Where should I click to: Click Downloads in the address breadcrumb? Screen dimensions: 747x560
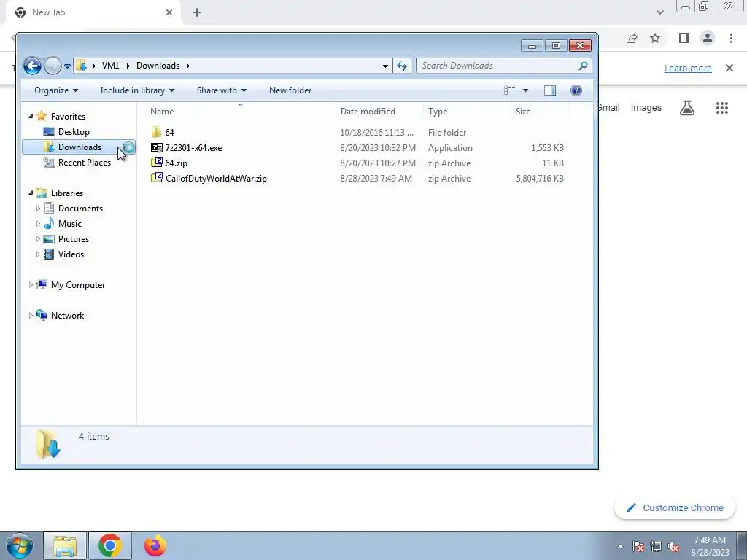tap(158, 66)
